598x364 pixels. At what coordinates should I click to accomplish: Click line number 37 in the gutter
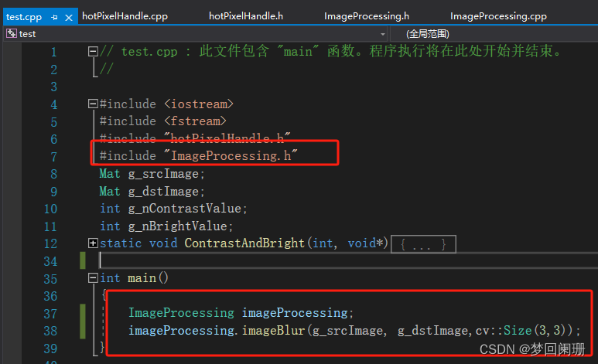(50, 314)
